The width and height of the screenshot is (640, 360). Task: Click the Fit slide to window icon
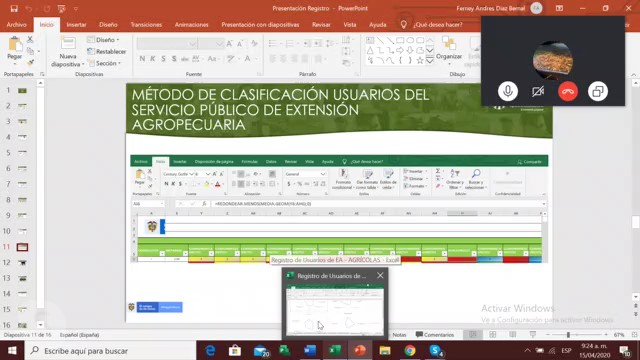click(x=634, y=335)
